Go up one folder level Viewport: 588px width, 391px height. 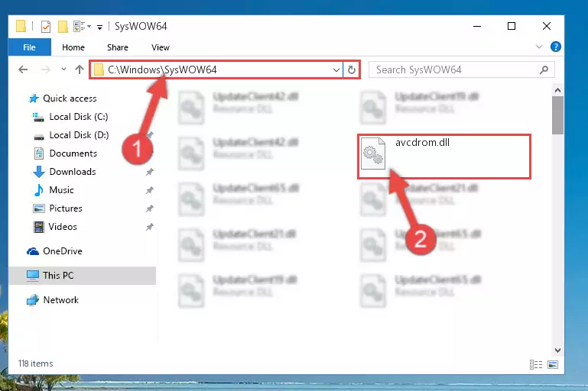click(x=79, y=69)
